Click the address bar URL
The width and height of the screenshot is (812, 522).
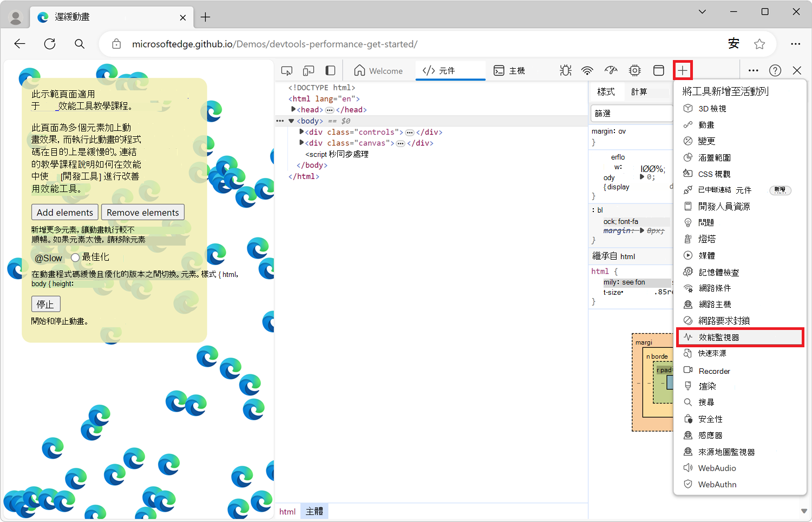pos(275,44)
